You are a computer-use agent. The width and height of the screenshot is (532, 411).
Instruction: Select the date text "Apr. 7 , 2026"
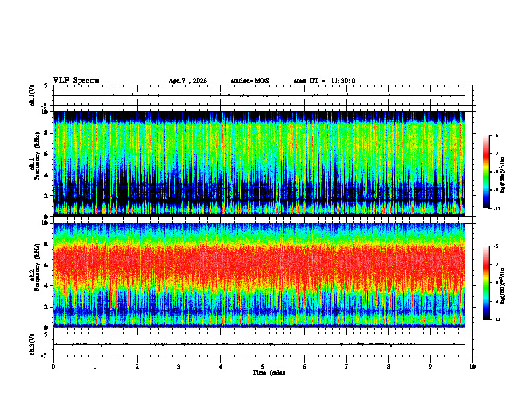click(187, 81)
